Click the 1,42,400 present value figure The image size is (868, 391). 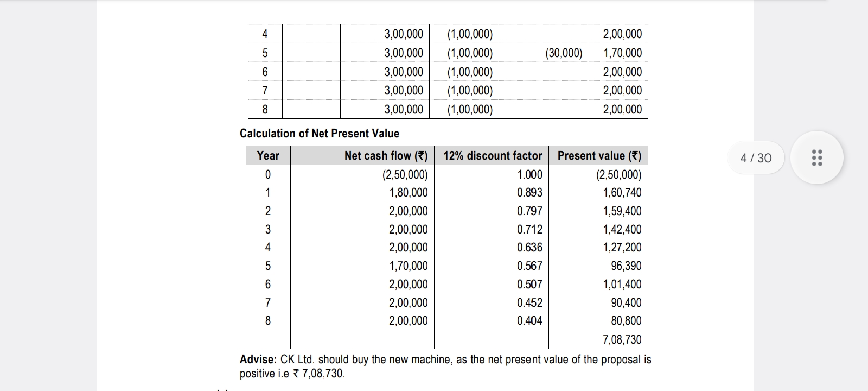click(622, 230)
